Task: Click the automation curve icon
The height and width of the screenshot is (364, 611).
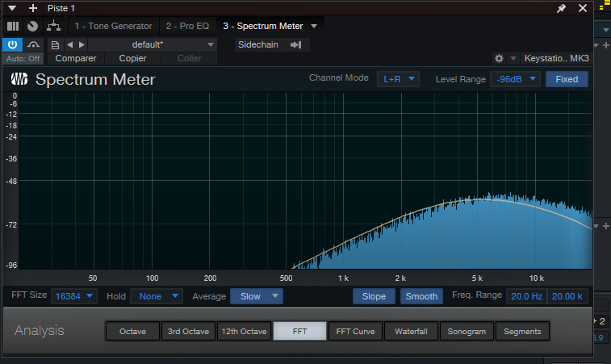Action: coord(34,44)
